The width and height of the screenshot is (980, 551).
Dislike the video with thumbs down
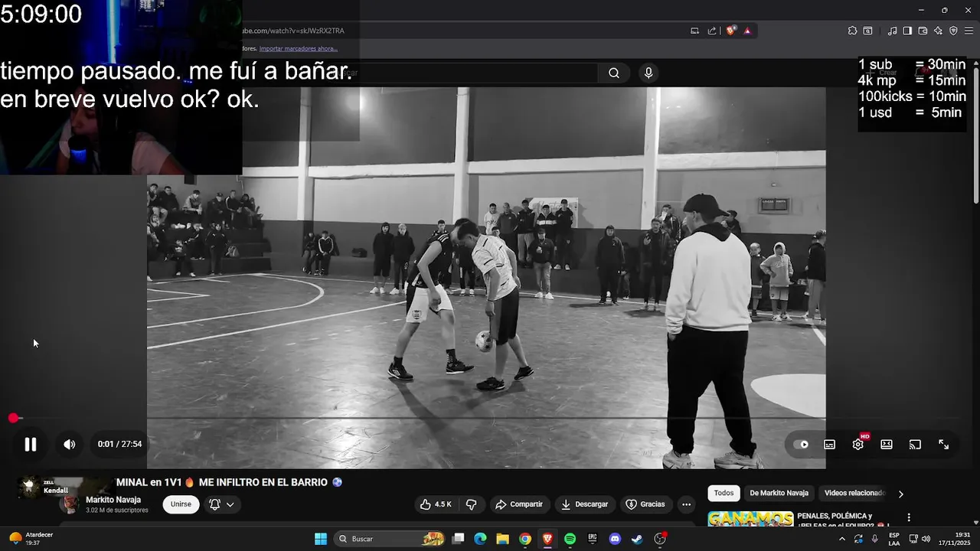pos(471,504)
